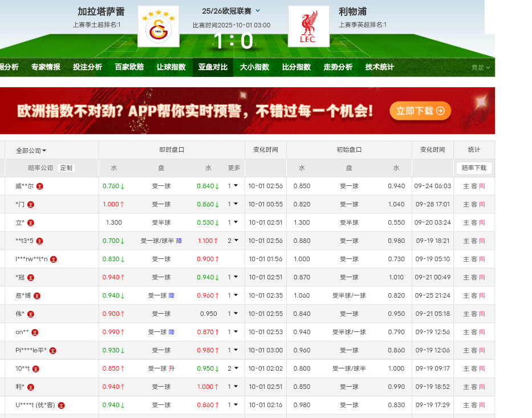Open the 25/26欧冠联赛 season dropdown
Viewport: 532px width, 418px height.
[258, 11]
